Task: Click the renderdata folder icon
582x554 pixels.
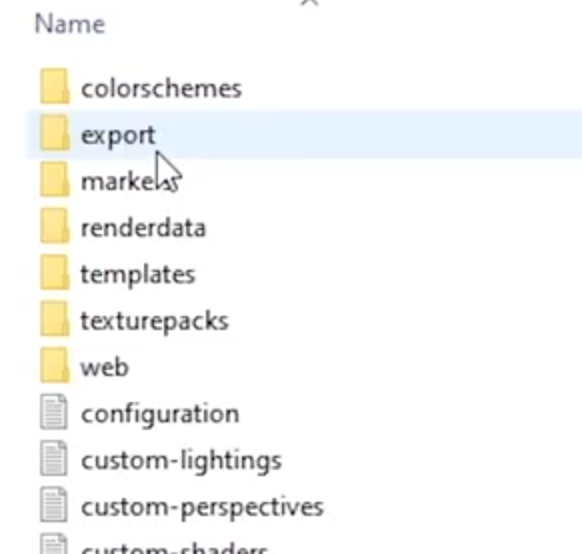Action: click(55, 225)
